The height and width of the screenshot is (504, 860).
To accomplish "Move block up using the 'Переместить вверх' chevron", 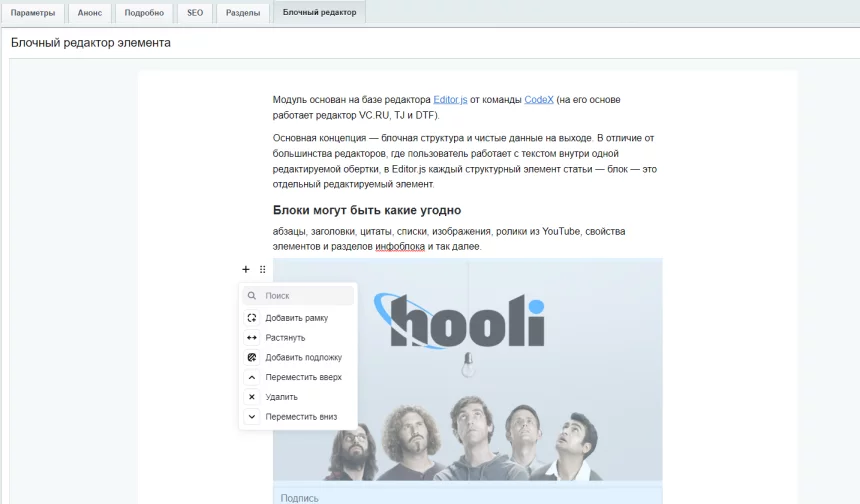I will 252,377.
